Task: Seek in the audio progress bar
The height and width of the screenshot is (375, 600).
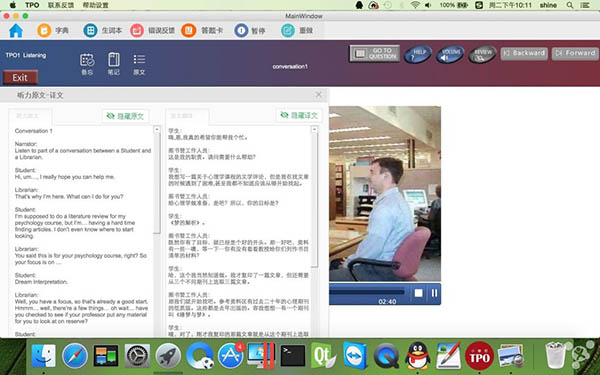Action: (367, 292)
